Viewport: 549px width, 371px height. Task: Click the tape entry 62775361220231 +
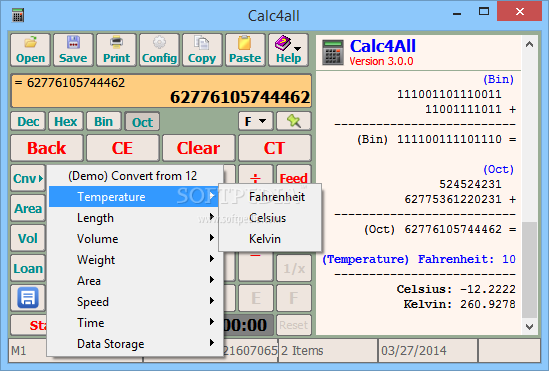coord(460,199)
